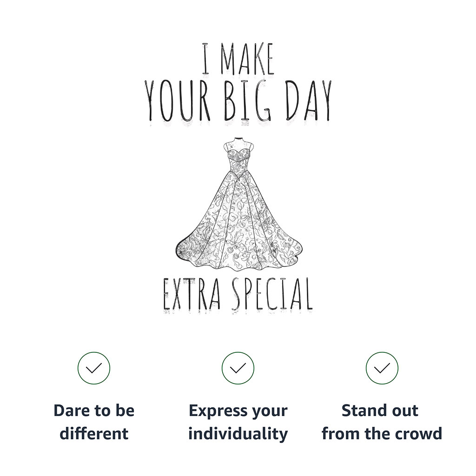Viewport: 476px width, 476px height.
Task: Click the word "DAY" in the headline
Action: pos(308,101)
